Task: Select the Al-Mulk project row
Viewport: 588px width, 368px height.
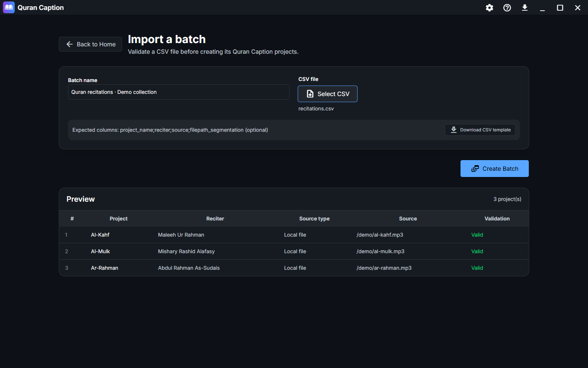Action: (294, 251)
